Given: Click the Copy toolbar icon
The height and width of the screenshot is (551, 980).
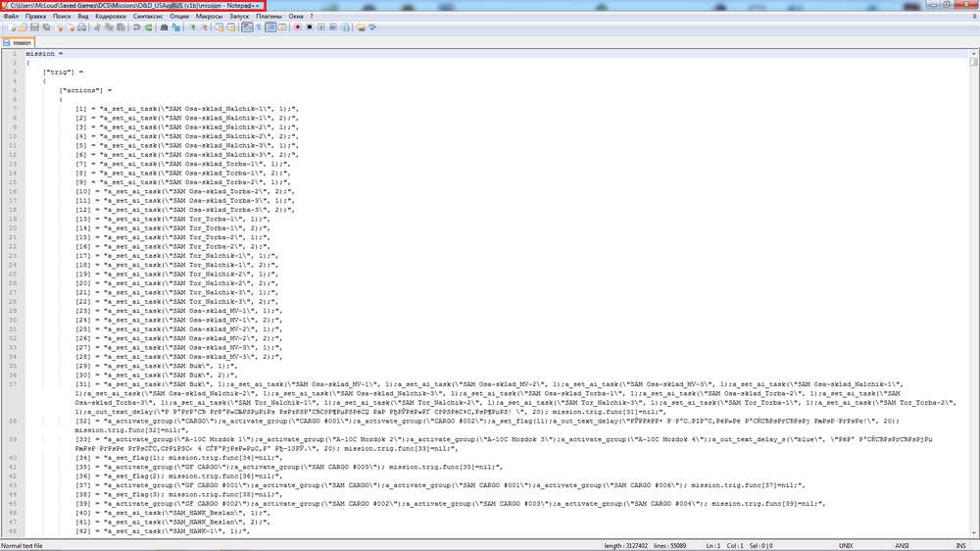Looking at the screenshot, I should click(110, 27).
